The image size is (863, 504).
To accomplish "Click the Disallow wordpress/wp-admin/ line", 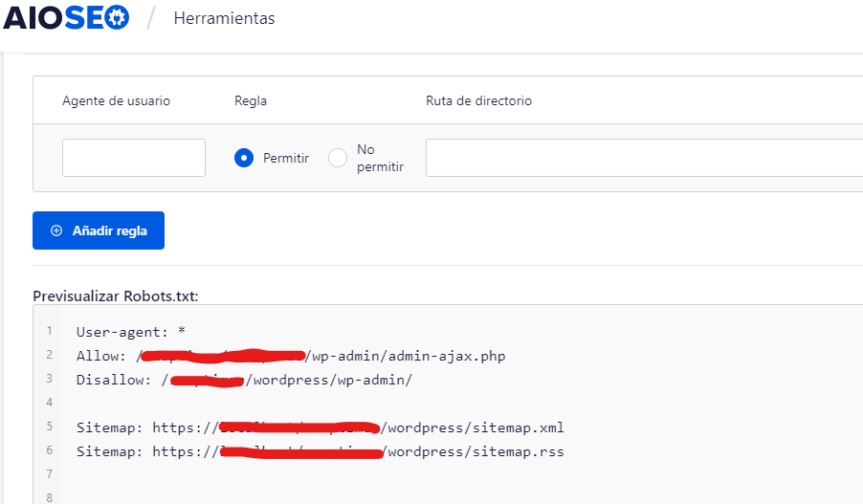I will pyautogui.click(x=244, y=380).
